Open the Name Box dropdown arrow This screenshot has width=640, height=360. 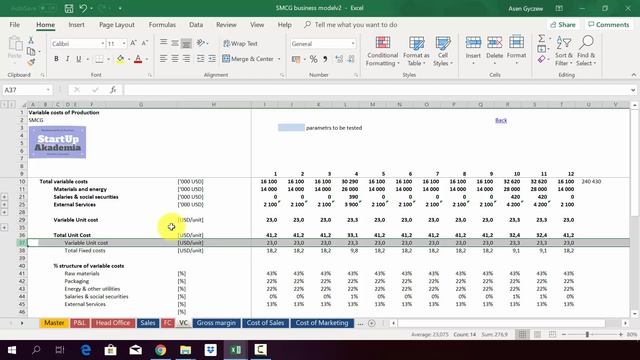pyautogui.click(x=48, y=90)
